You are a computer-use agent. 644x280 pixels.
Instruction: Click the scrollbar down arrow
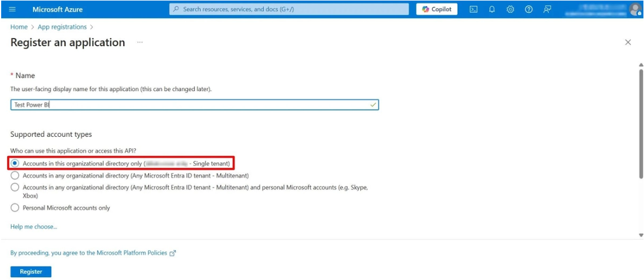tap(640, 235)
